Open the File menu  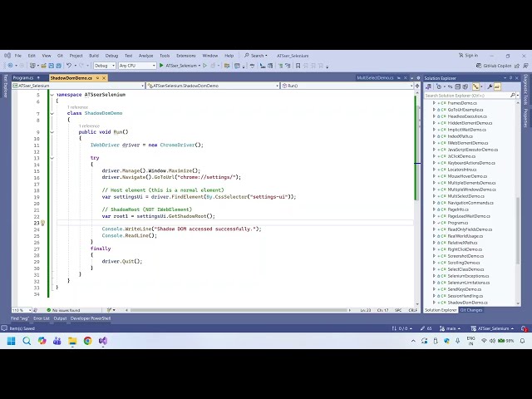click(18, 56)
